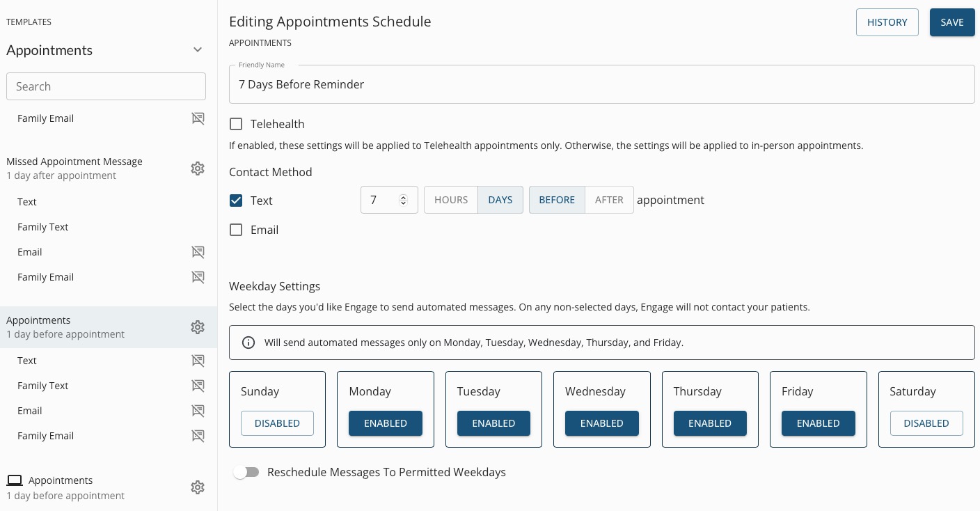The image size is (980, 511).
Task: Click the laptop telehealth Appointments icon
Action: click(x=15, y=480)
